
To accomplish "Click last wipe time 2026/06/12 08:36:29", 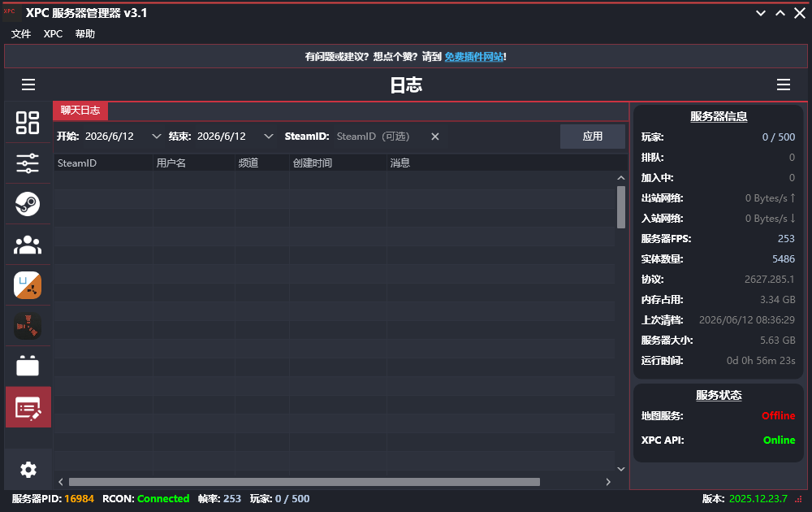I will point(747,319).
